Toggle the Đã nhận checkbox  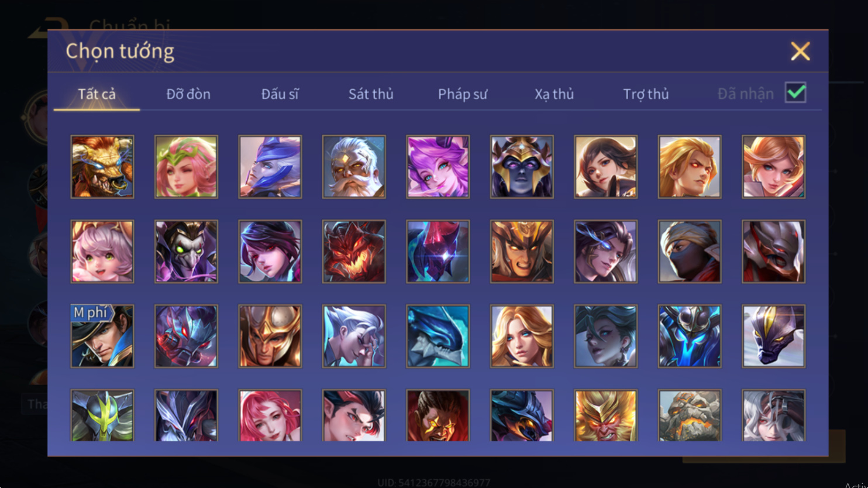[795, 92]
